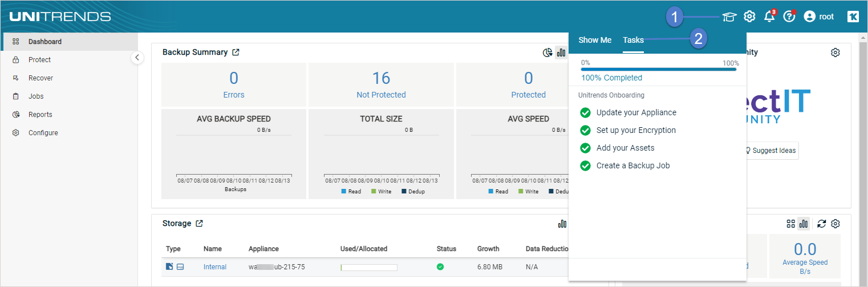Open the Internal storage link
Screen dimensions: 868x287
point(215,267)
